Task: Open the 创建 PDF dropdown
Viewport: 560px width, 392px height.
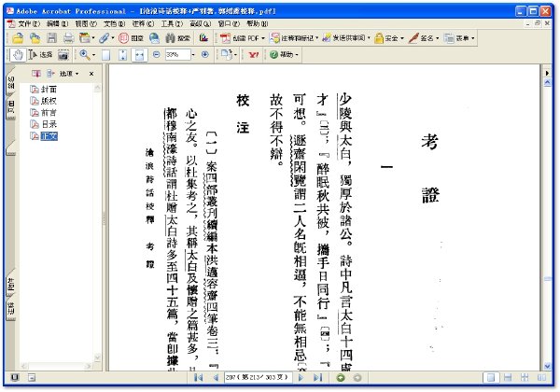Action: point(242,38)
